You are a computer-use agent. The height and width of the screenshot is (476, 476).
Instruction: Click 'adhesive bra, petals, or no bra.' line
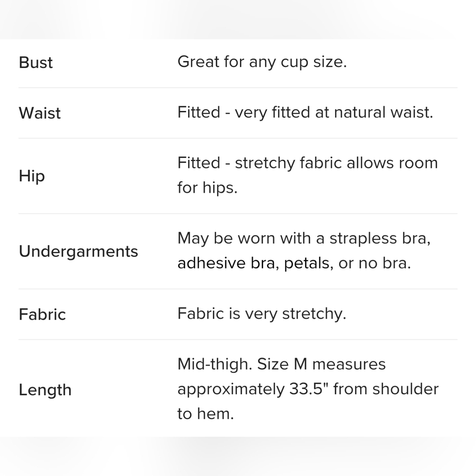[x=294, y=263]
